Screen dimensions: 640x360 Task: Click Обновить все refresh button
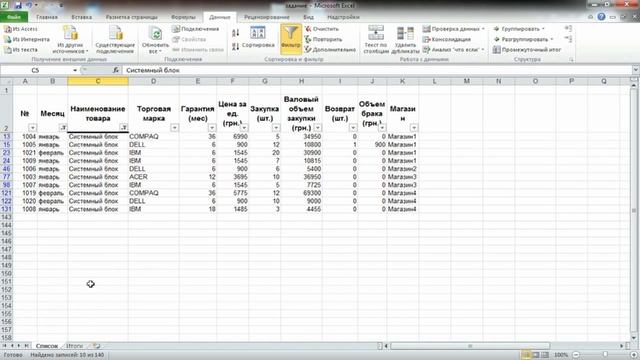(x=156, y=39)
